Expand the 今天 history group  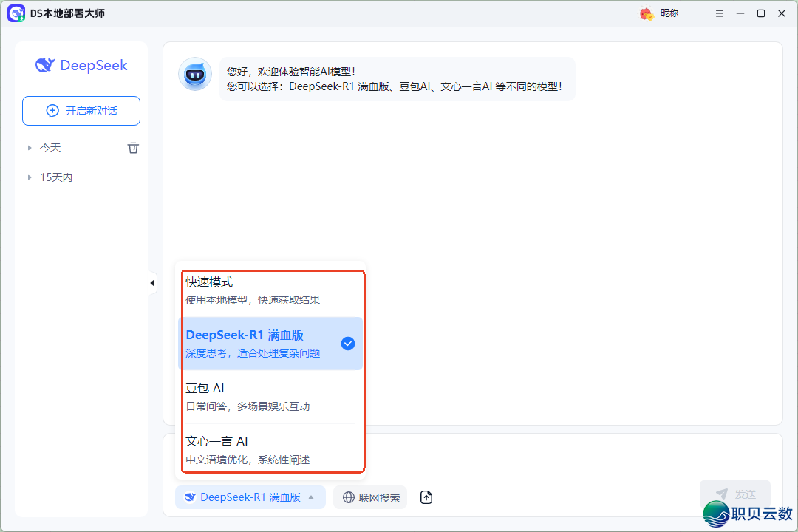(30, 148)
